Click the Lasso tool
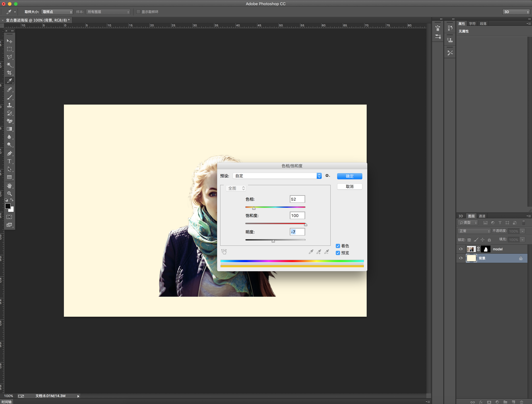Screen dimensions: 532x404 (9, 57)
